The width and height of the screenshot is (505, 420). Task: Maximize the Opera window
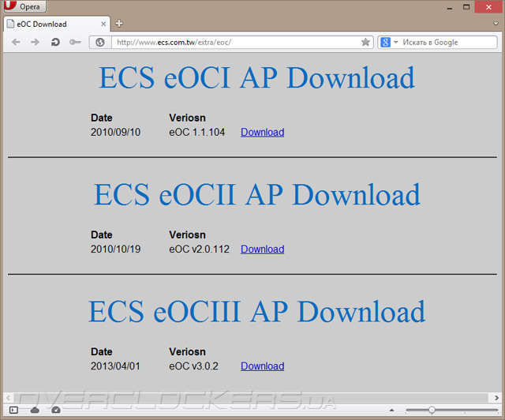(466, 7)
